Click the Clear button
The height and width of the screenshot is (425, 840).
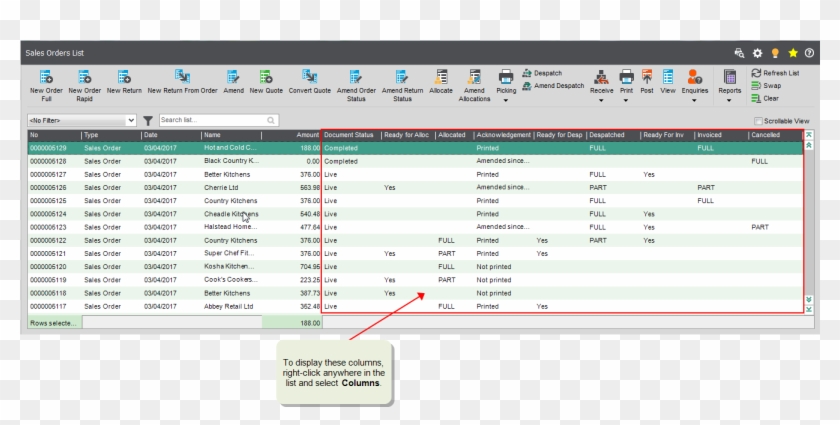pos(765,99)
